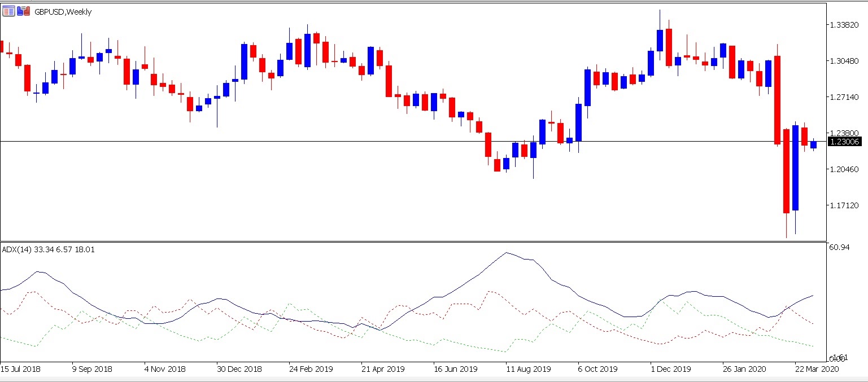Click the 11 Aug 2019 date label
The image size is (868, 382).
point(528,369)
